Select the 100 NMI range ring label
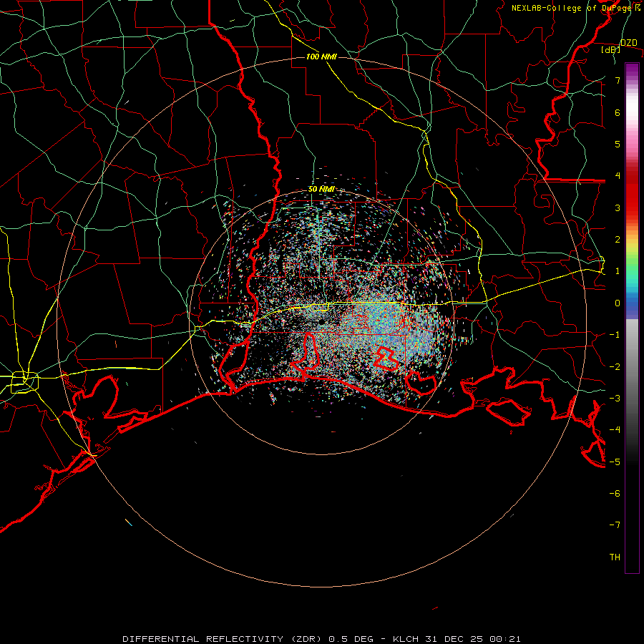The width and height of the screenshot is (644, 644). click(321, 57)
